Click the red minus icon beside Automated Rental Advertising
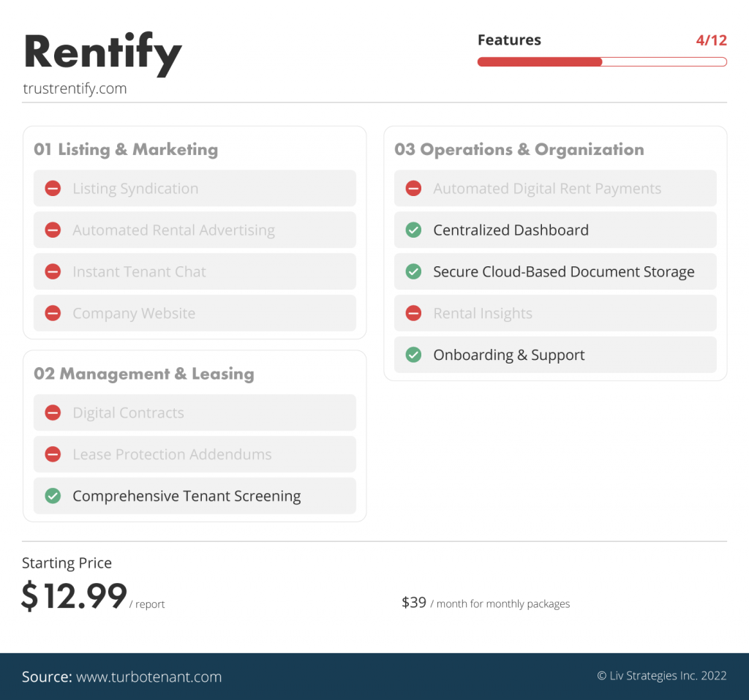This screenshot has width=749, height=700. [53, 230]
